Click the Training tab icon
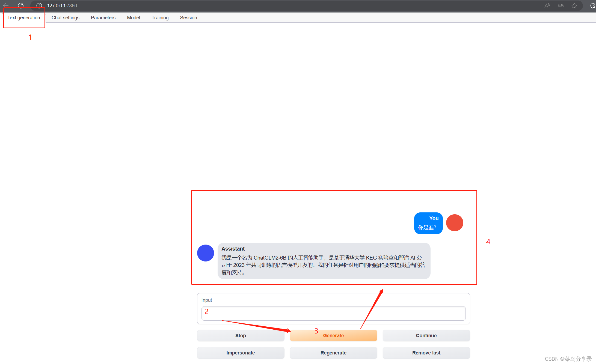 pyautogui.click(x=160, y=17)
